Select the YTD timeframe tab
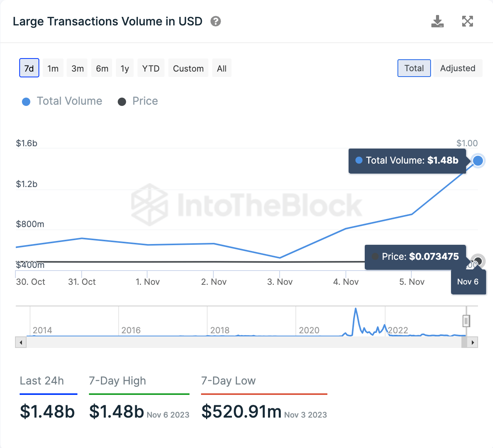 (x=151, y=68)
